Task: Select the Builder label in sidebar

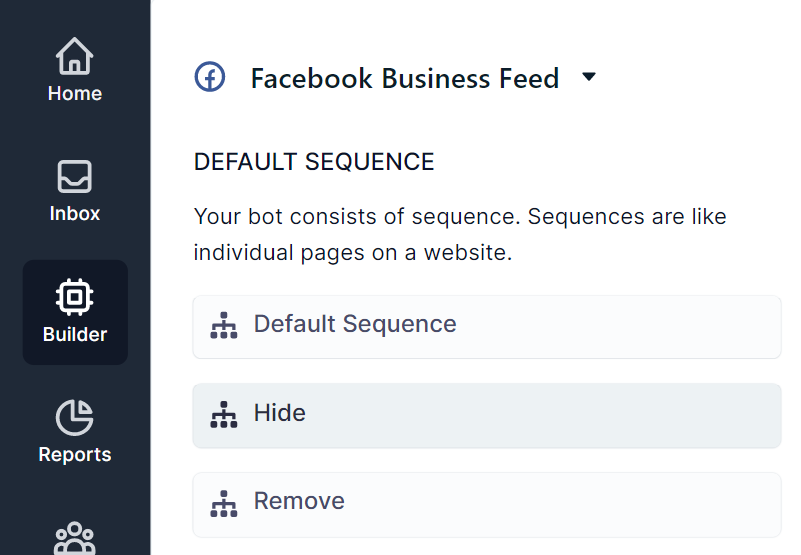Action: [x=75, y=335]
